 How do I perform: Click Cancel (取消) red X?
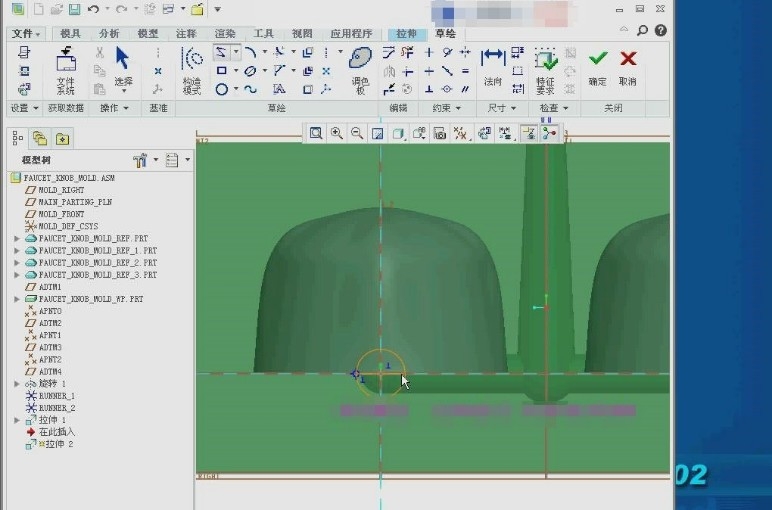click(x=628, y=68)
